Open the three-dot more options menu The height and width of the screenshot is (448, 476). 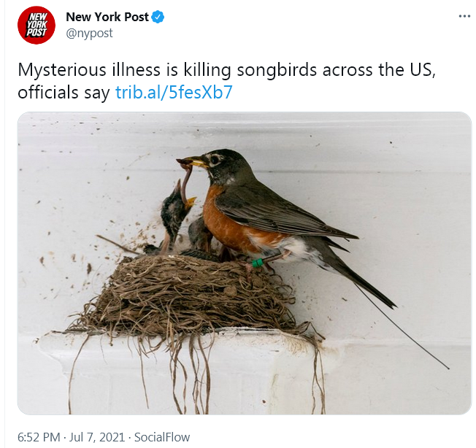coord(464,16)
